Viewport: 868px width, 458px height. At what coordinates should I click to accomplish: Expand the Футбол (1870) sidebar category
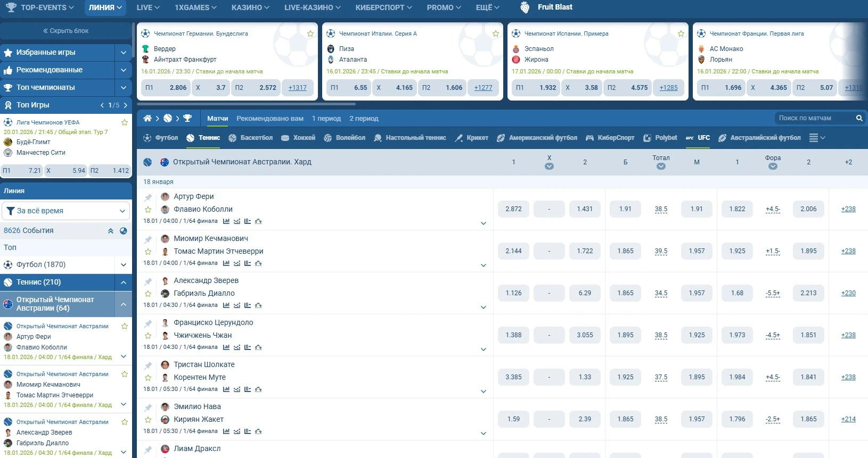click(123, 265)
